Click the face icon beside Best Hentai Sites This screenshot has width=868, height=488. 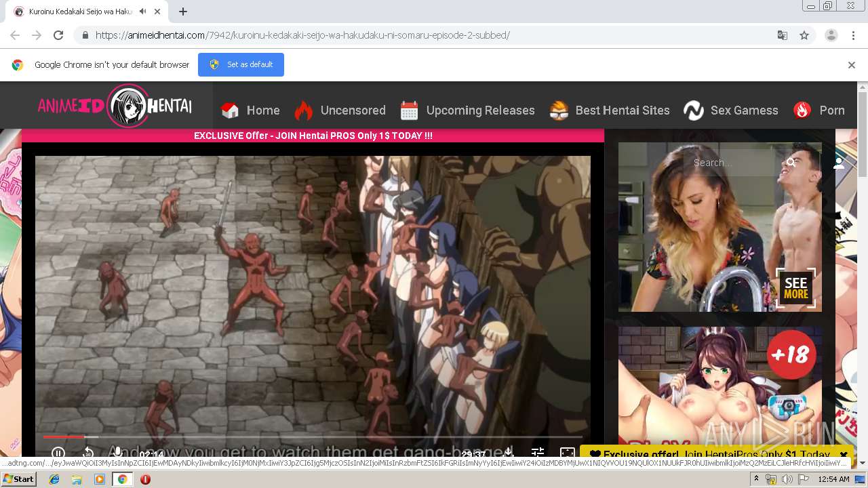(x=559, y=110)
